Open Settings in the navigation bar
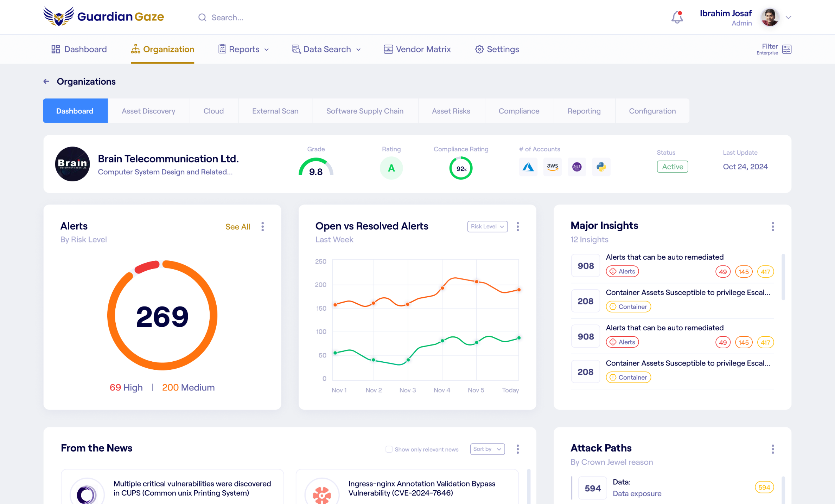The image size is (835, 504). click(x=497, y=49)
